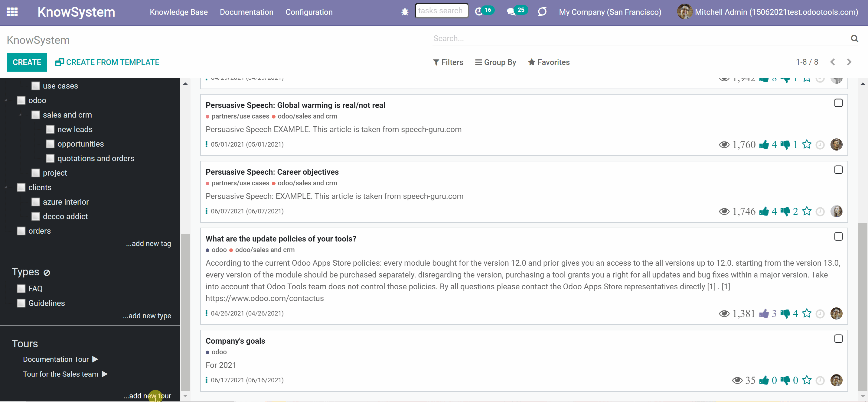Like the Global warming speech article
The width and height of the screenshot is (868, 402).
pyautogui.click(x=764, y=144)
